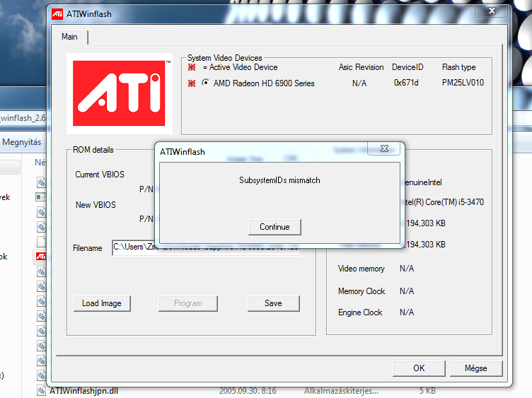Click the Flash type value PM25LV010
The width and height of the screenshot is (532, 398).
[x=463, y=83]
